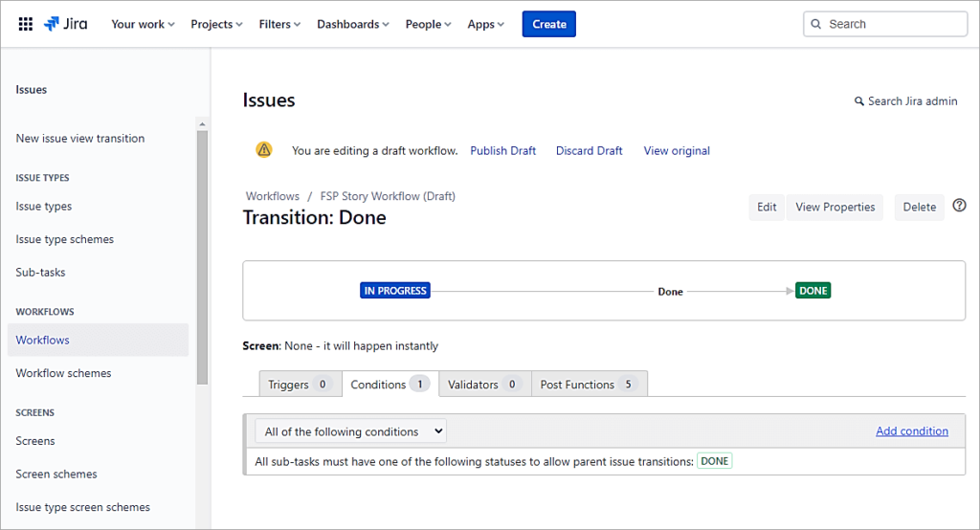This screenshot has width=980, height=530.
Task: Click the magnifier icon beside Search Jira admin
Action: (858, 101)
